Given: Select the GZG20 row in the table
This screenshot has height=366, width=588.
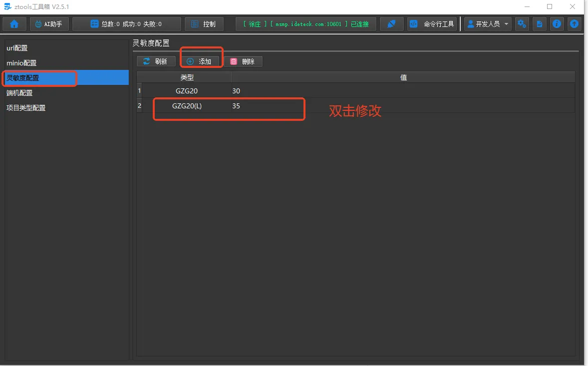Looking at the screenshot, I should (187, 91).
